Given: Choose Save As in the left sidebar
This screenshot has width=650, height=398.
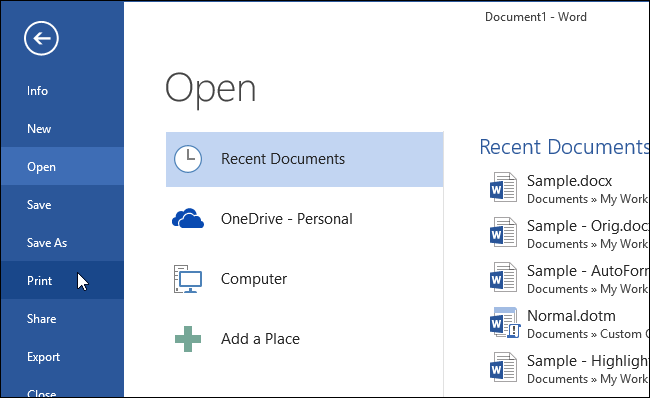Looking at the screenshot, I should coord(62,243).
